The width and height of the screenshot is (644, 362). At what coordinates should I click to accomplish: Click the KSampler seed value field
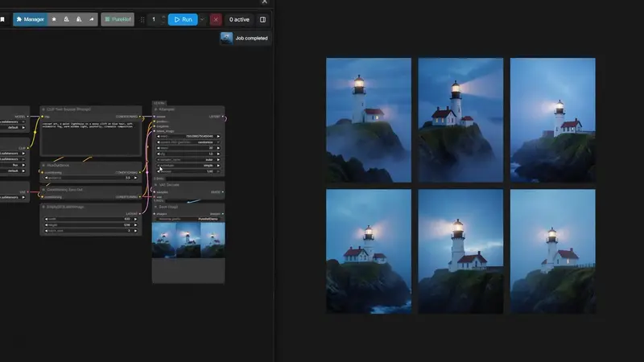tap(188, 136)
